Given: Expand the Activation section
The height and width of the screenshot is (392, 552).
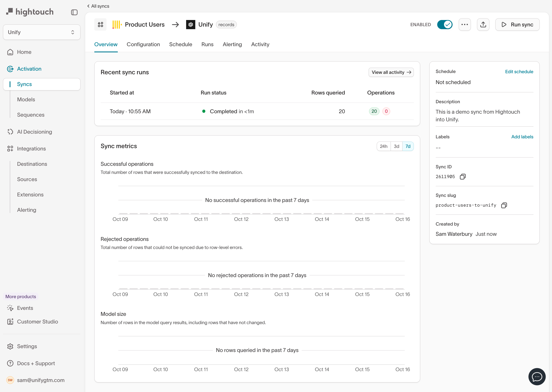Looking at the screenshot, I should (x=29, y=69).
